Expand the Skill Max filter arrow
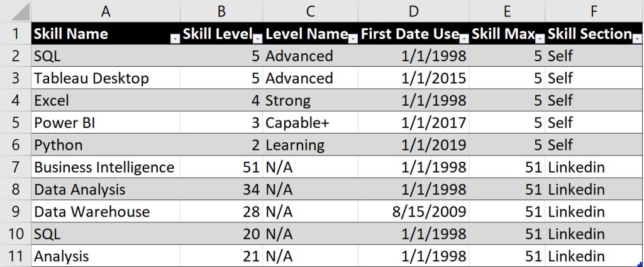Image resolution: width=644 pixels, height=267 pixels. click(x=539, y=39)
